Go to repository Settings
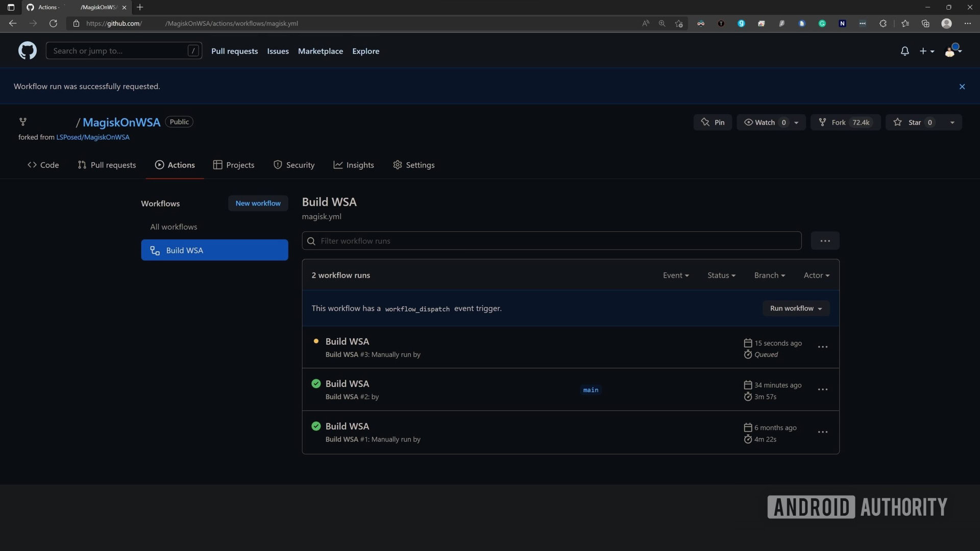 tap(413, 165)
